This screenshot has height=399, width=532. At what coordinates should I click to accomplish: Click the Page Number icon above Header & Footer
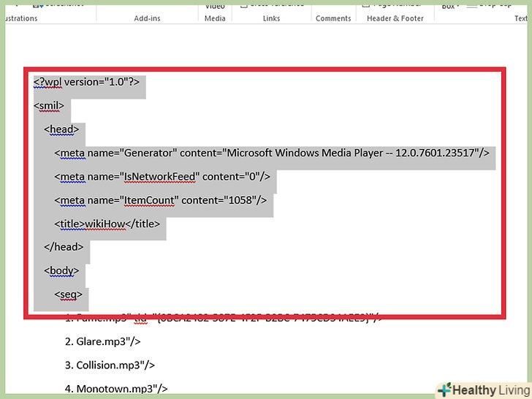coord(367,4)
